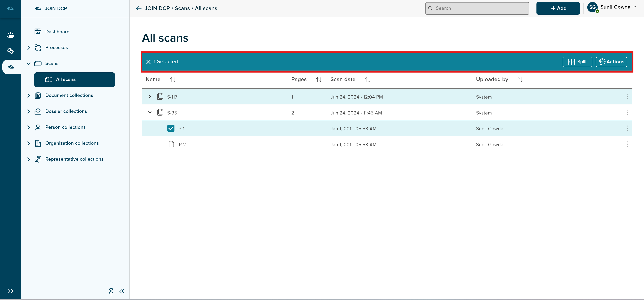This screenshot has height=300, width=644.
Task: Click the JOIN-DCP cloud logo at top left
Action: tap(38, 8)
